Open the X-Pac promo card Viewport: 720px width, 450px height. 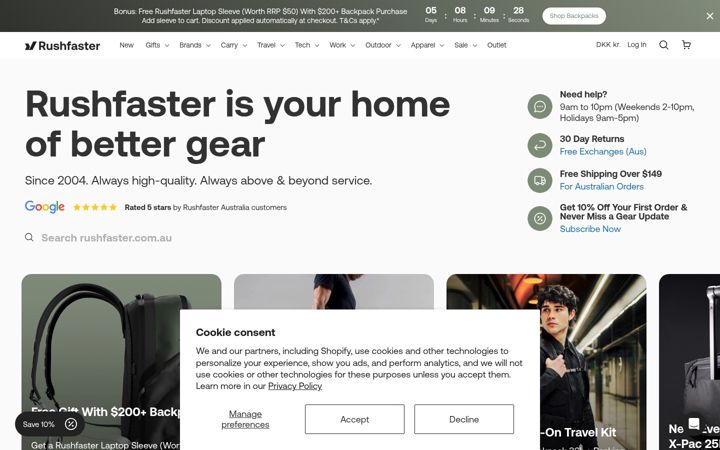tap(690, 362)
